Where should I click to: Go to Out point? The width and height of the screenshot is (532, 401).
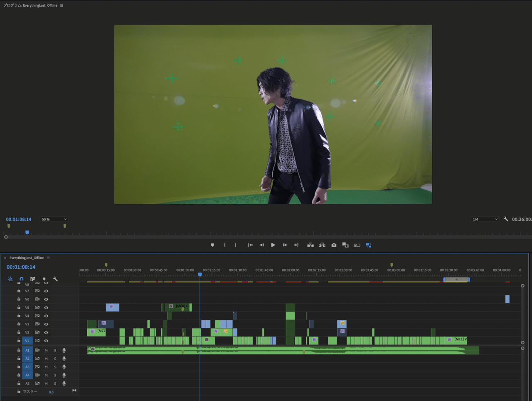point(296,245)
